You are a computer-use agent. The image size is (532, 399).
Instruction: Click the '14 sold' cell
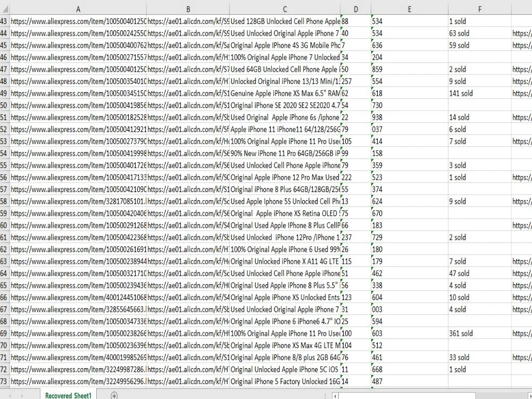point(480,118)
